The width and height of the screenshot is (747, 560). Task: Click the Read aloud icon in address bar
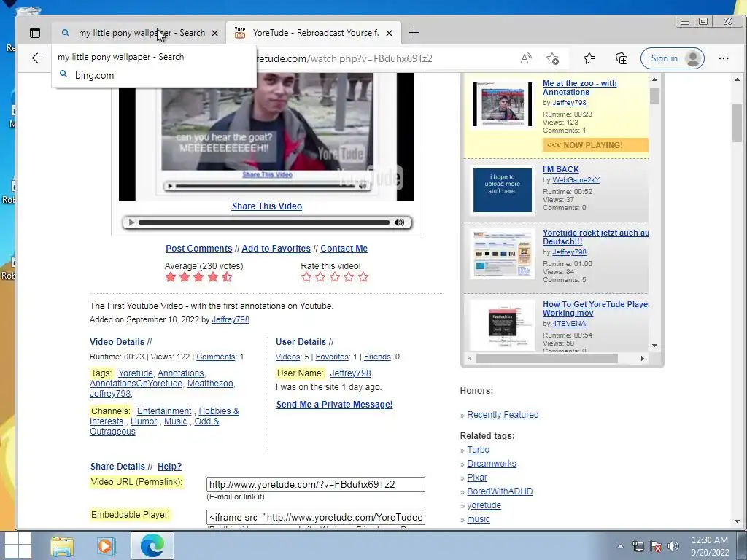tap(526, 58)
